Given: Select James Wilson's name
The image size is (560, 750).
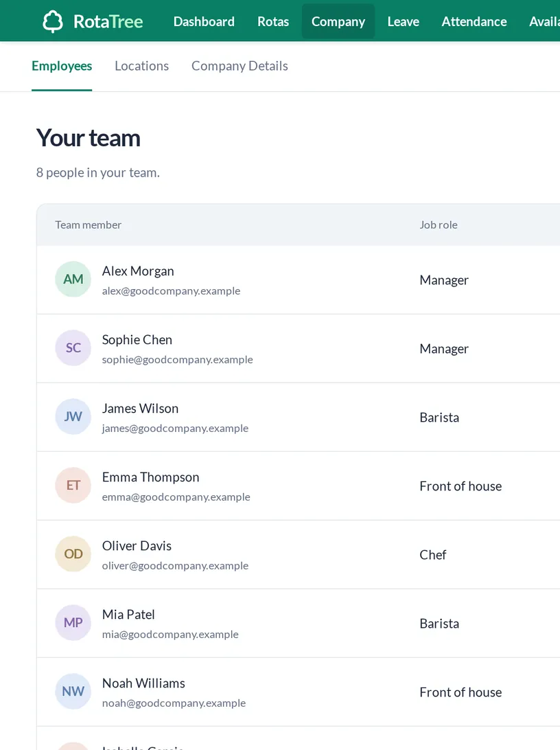Looking at the screenshot, I should [140, 409].
